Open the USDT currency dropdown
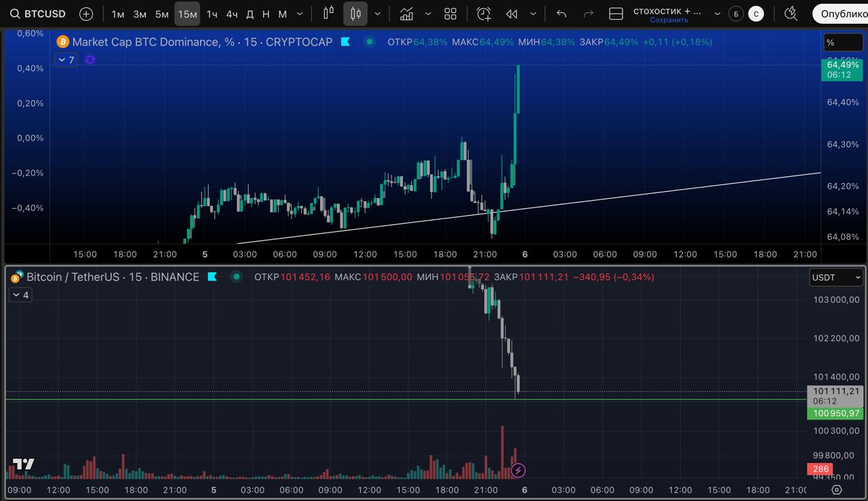This screenshot has width=868, height=501. tap(836, 277)
